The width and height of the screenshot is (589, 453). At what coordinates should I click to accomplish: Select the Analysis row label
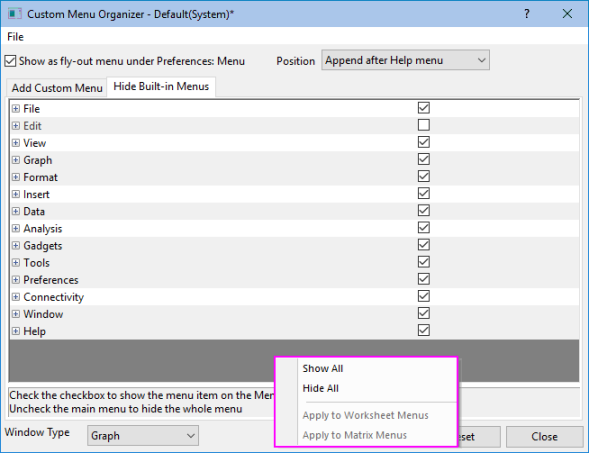pos(42,229)
